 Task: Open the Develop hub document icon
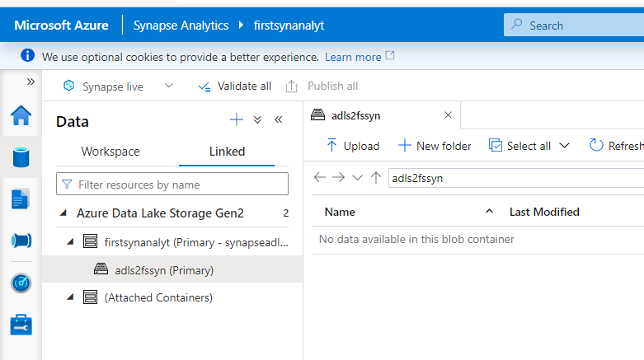click(x=20, y=199)
